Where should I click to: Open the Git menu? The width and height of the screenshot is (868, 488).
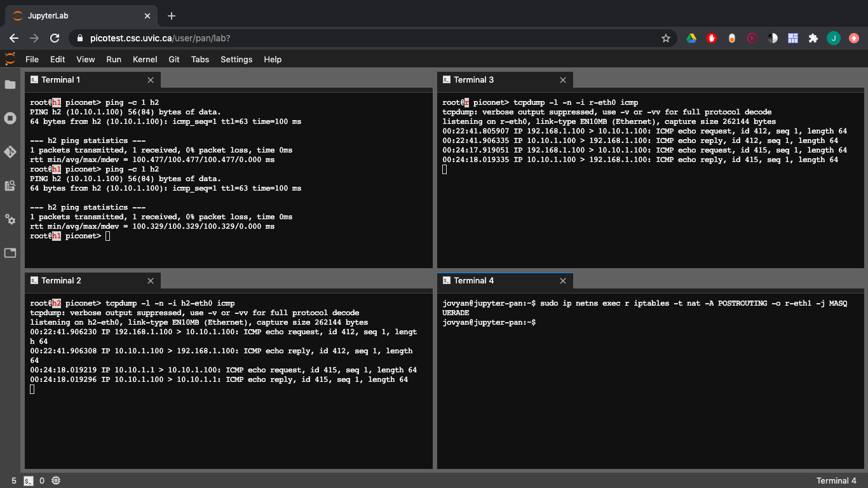(174, 59)
